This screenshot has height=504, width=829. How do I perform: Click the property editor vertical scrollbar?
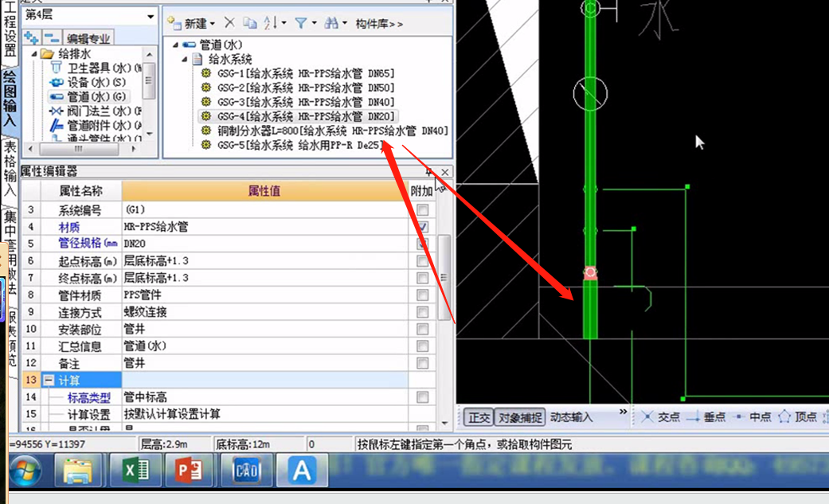(x=444, y=277)
